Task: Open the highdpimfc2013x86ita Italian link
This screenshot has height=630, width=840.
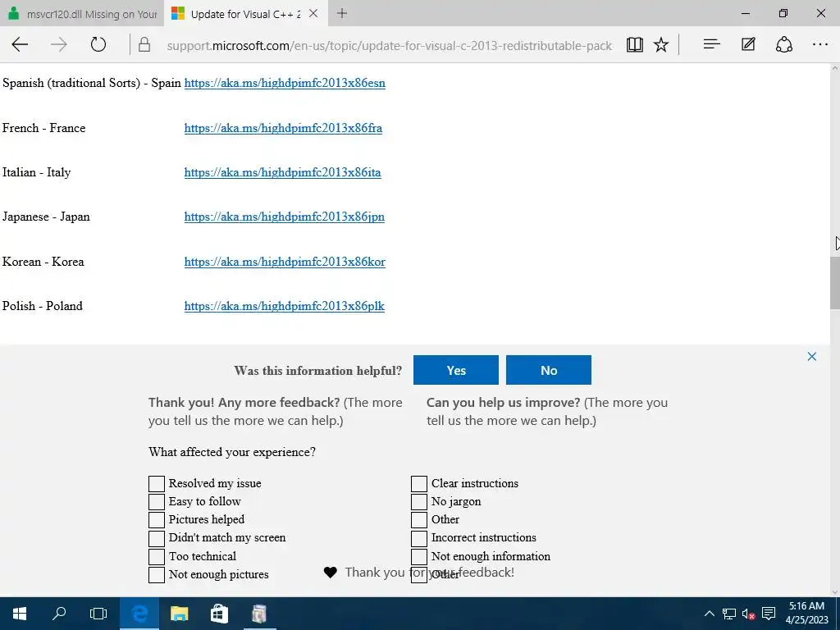Action: [x=282, y=172]
